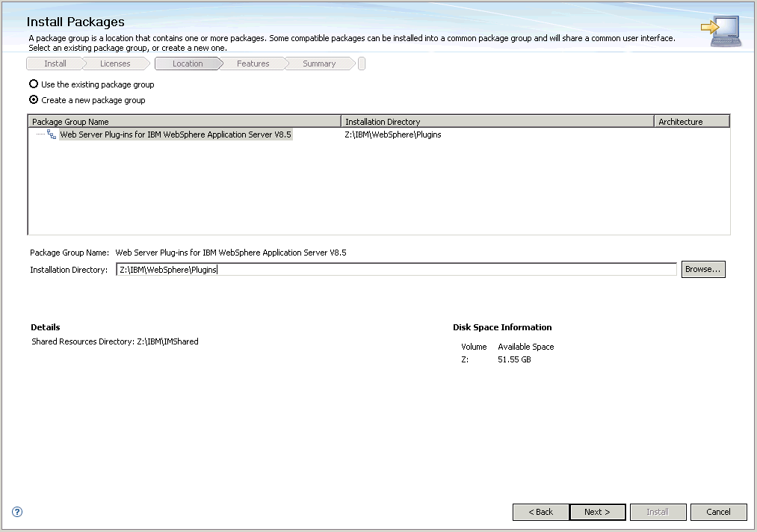
Task: Click the Cancel button
Action: [x=718, y=512]
